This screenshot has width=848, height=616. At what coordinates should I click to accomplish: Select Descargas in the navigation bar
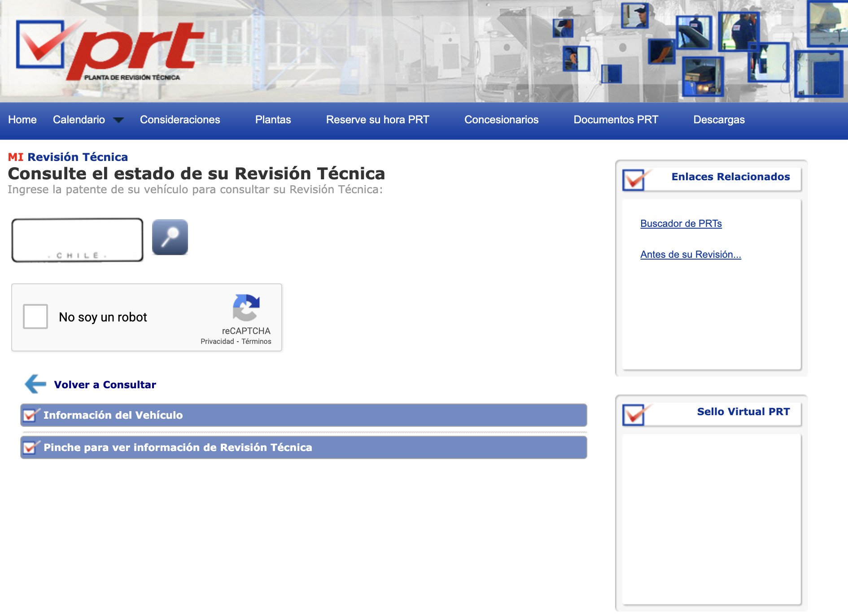[x=718, y=120]
